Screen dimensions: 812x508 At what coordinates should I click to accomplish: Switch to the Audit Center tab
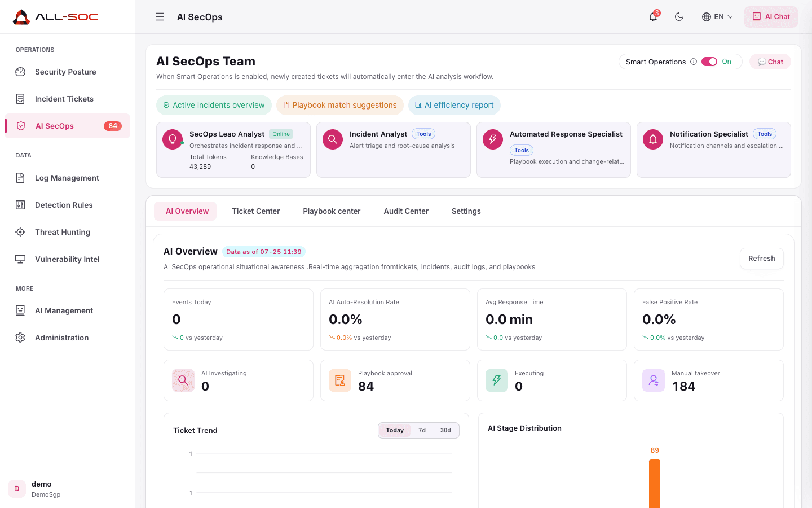click(x=406, y=211)
